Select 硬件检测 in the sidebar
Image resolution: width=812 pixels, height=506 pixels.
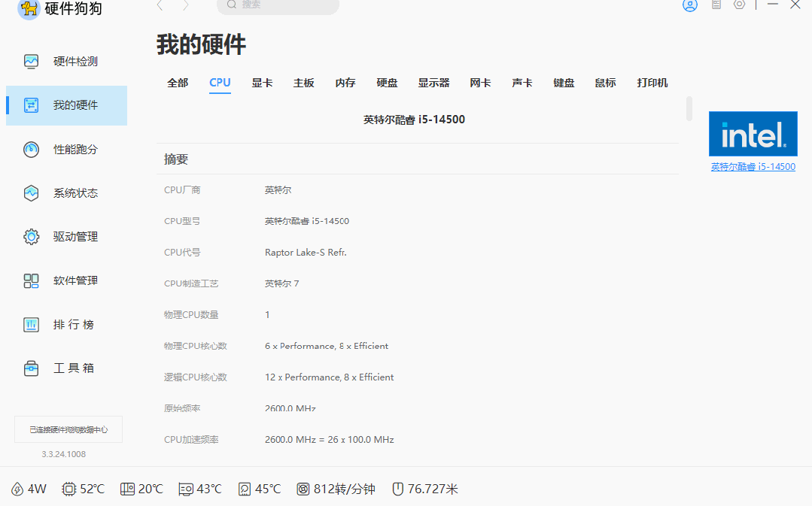(x=67, y=61)
